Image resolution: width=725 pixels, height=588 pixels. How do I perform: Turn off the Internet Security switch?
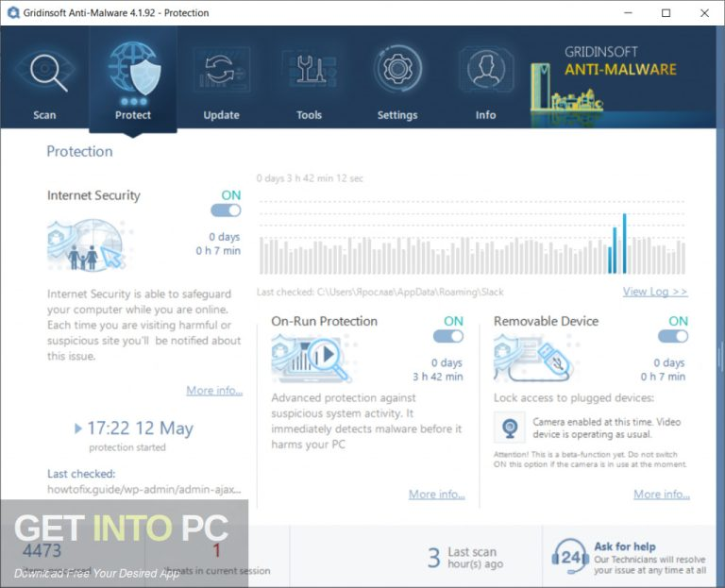click(226, 210)
